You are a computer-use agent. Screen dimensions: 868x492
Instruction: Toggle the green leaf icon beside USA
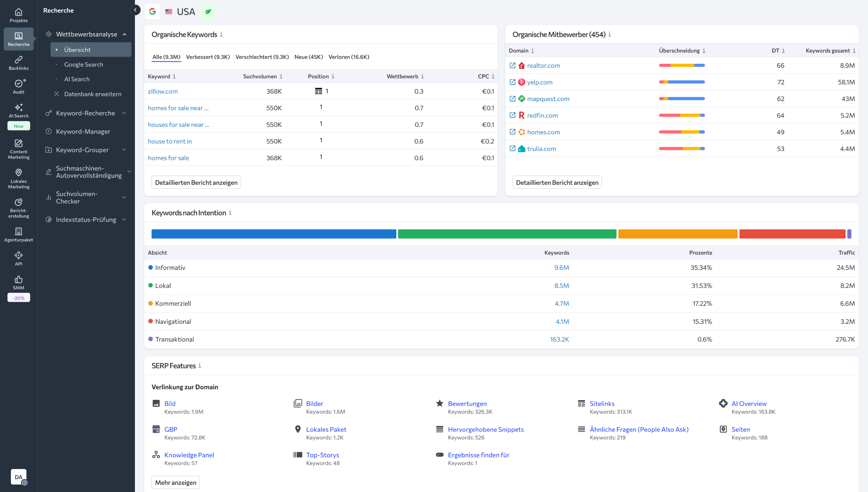click(x=208, y=12)
